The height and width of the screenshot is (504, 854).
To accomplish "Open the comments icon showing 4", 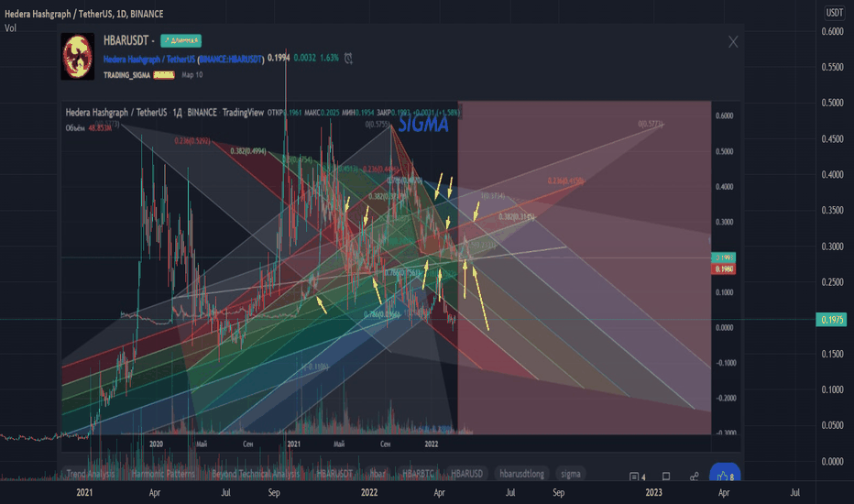I will coord(637,477).
